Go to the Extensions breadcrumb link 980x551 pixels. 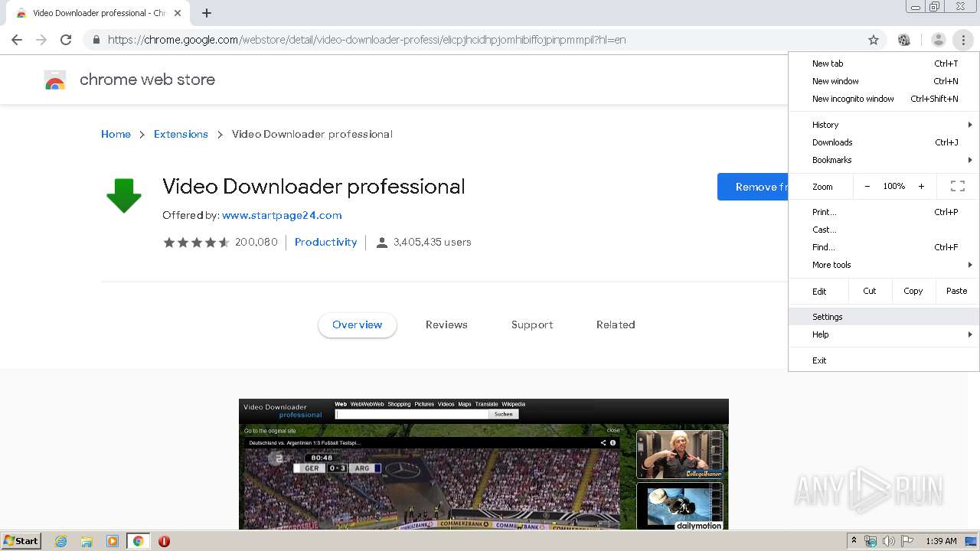coord(181,134)
